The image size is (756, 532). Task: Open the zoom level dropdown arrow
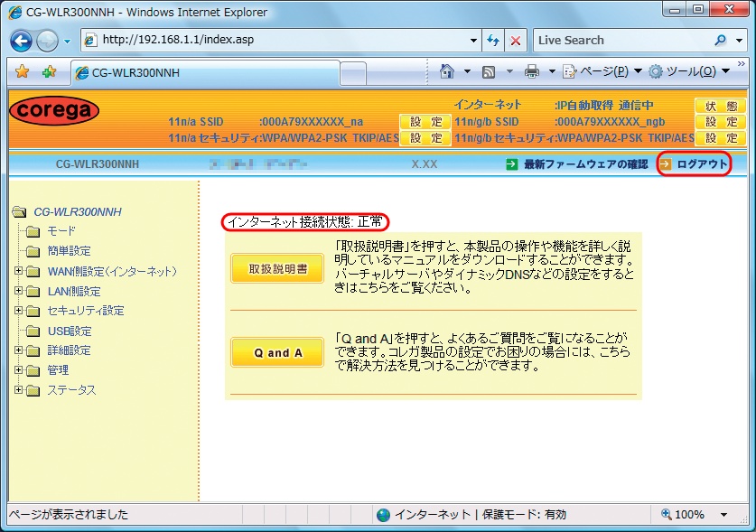(x=723, y=515)
